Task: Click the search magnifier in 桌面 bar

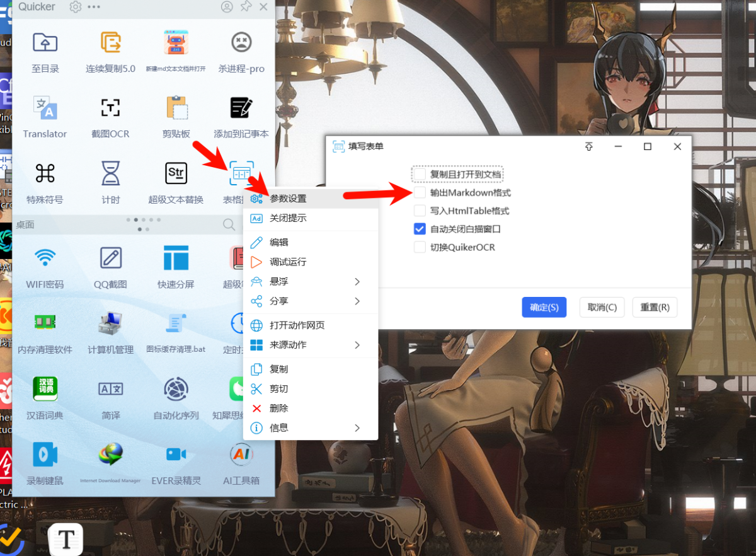Action: pos(229,224)
